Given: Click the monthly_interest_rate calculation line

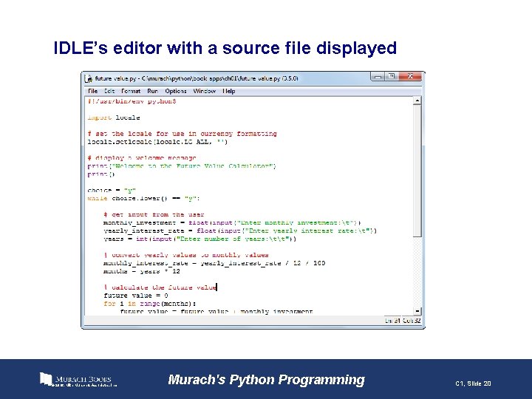Looking at the screenshot, I should [214, 263].
